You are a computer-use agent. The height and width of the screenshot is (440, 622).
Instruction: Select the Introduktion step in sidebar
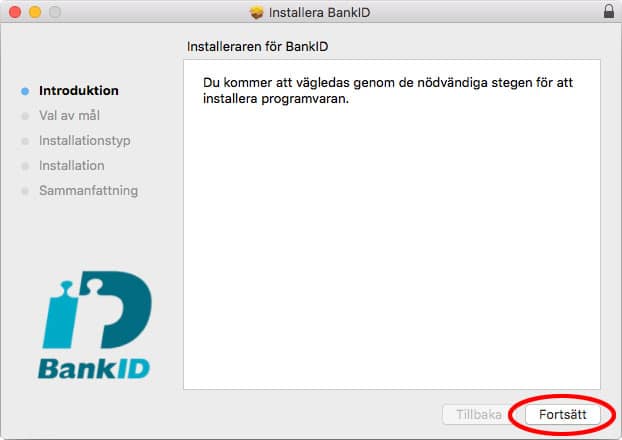coord(79,90)
